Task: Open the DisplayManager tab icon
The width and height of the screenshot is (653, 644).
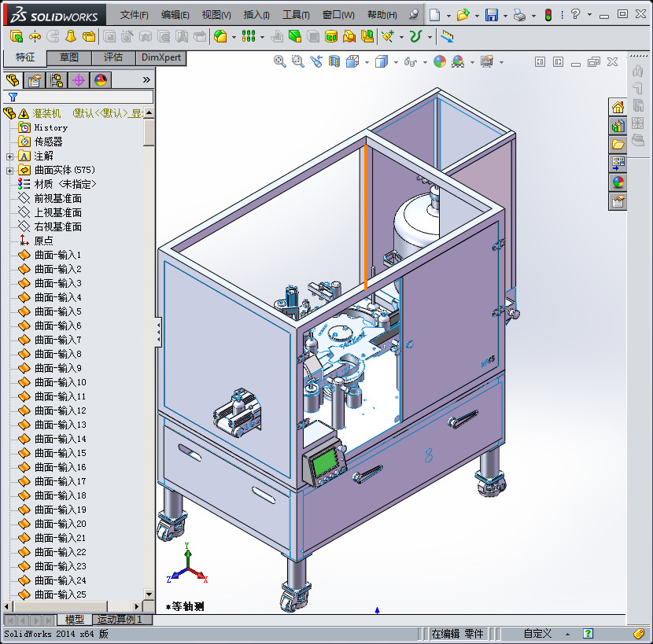Action: (101, 80)
